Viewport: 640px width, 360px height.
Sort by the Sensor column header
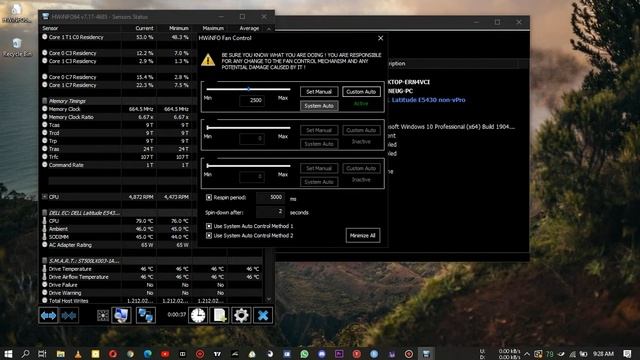point(50,28)
